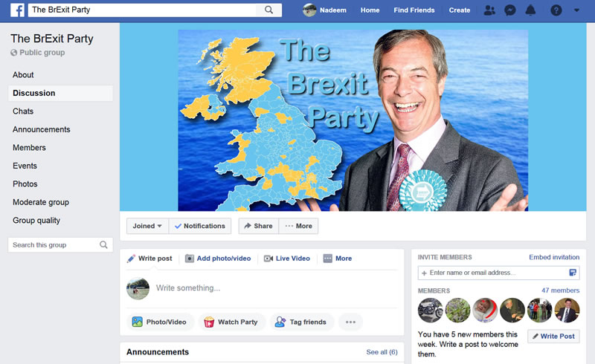Open the friend requests icon
The image size is (595, 364).
(x=489, y=10)
